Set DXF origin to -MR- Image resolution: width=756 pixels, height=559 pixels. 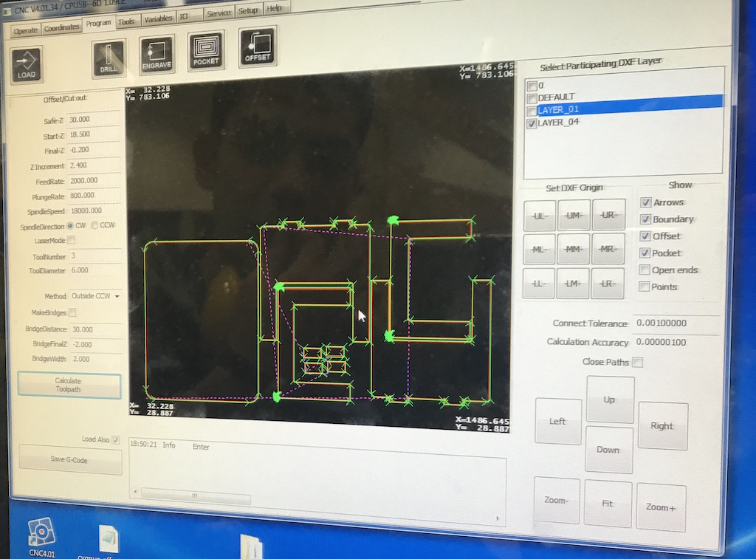608,249
